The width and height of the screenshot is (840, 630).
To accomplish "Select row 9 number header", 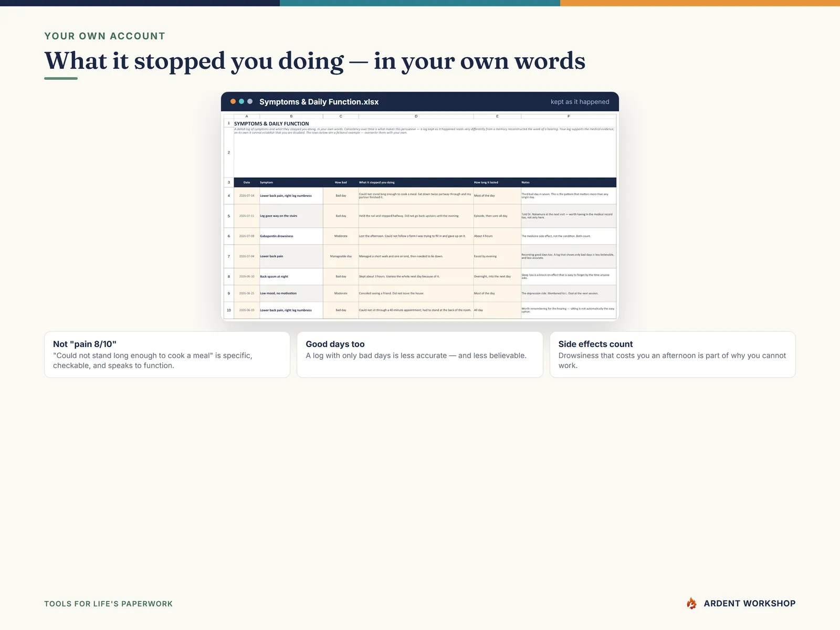I will pyautogui.click(x=229, y=293).
